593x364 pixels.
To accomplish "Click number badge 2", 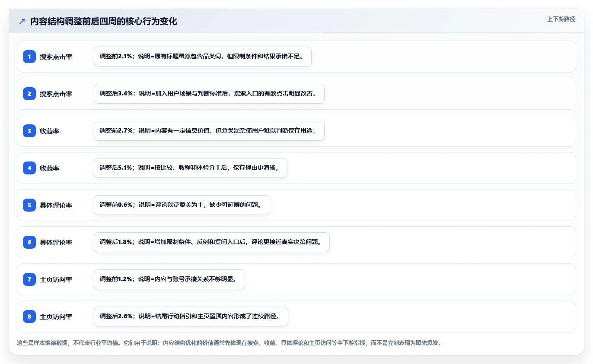I will tap(29, 94).
